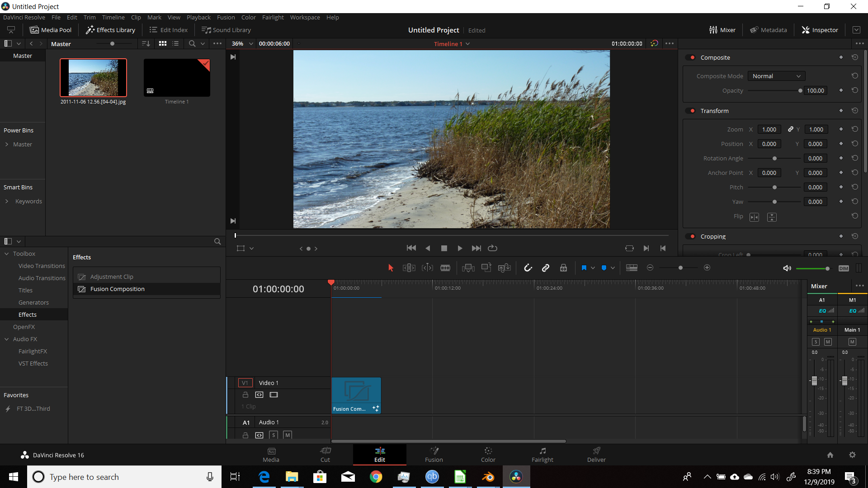Reset the Composite section
The width and height of the screenshot is (868, 488).
pos(855,57)
